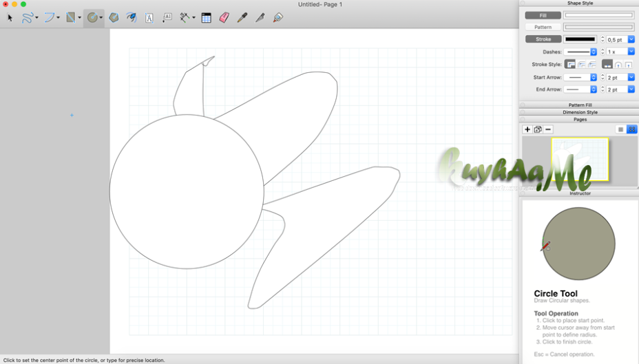The image size is (639, 364).
Task: Select the polygon tool
Action: [114, 17]
